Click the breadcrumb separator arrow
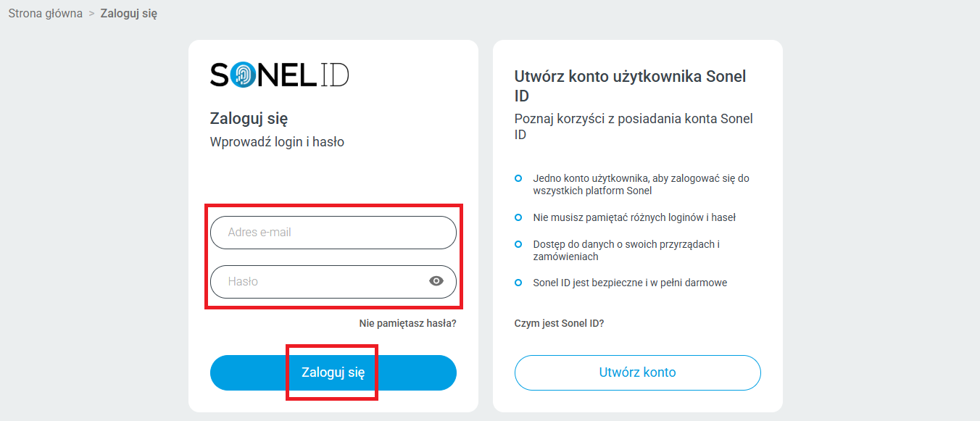The image size is (980, 421). (92, 14)
